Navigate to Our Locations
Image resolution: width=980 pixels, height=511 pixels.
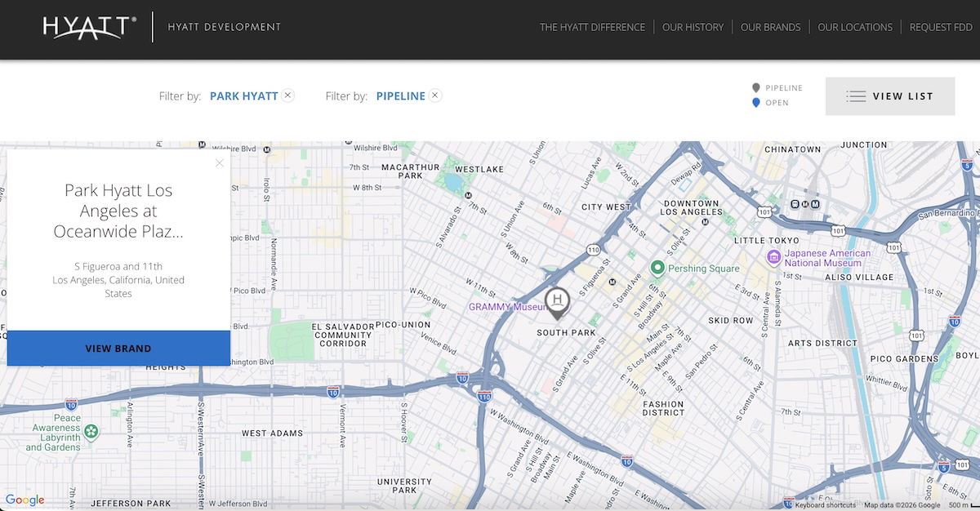855,27
